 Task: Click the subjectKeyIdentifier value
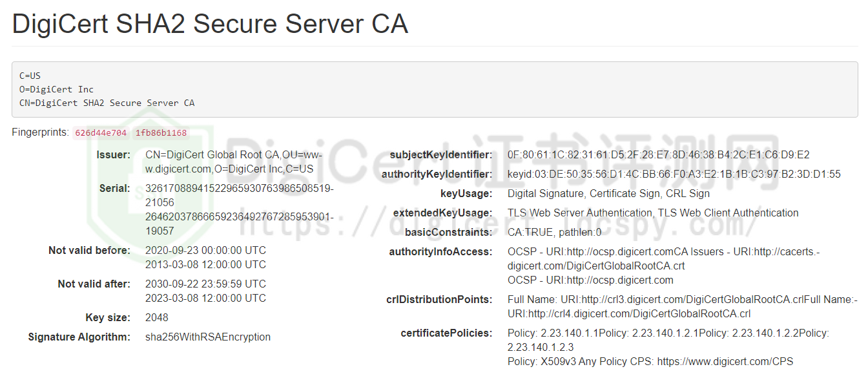click(656, 154)
